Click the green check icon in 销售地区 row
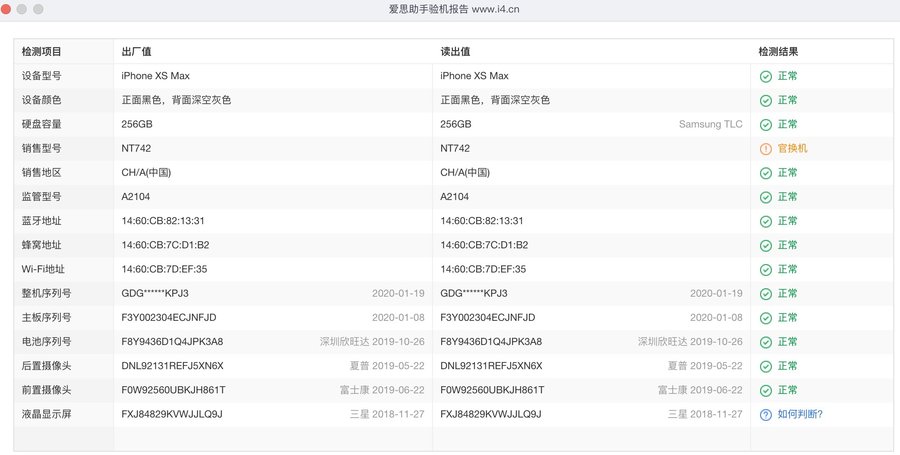Screen dimensions: 900x455 tap(766, 173)
